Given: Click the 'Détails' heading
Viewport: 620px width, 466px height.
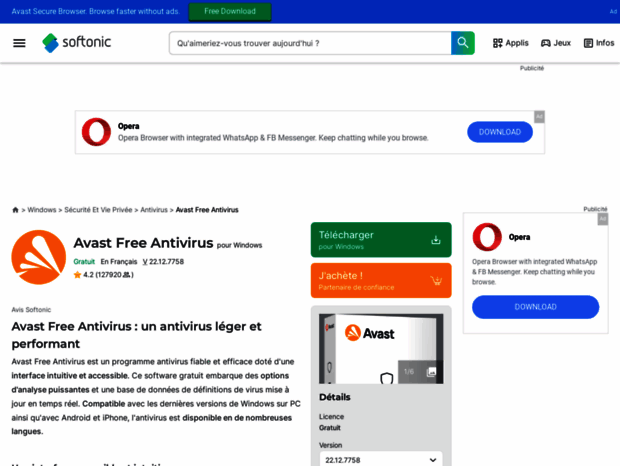Looking at the screenshot, I should click(x=335, y=397).
